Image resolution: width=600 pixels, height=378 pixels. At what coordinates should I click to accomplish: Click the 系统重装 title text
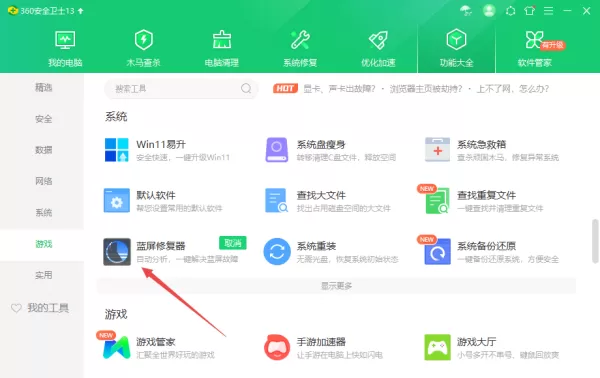point(316,246)
